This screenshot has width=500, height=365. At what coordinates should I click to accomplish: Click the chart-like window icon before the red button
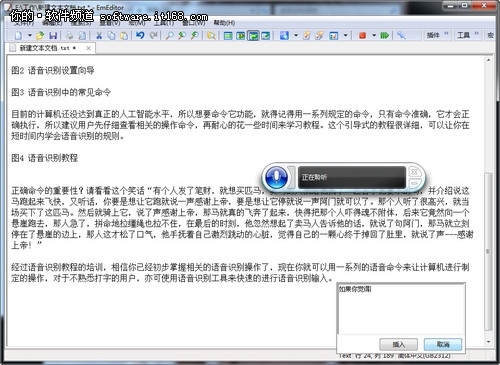pos(334,35)
